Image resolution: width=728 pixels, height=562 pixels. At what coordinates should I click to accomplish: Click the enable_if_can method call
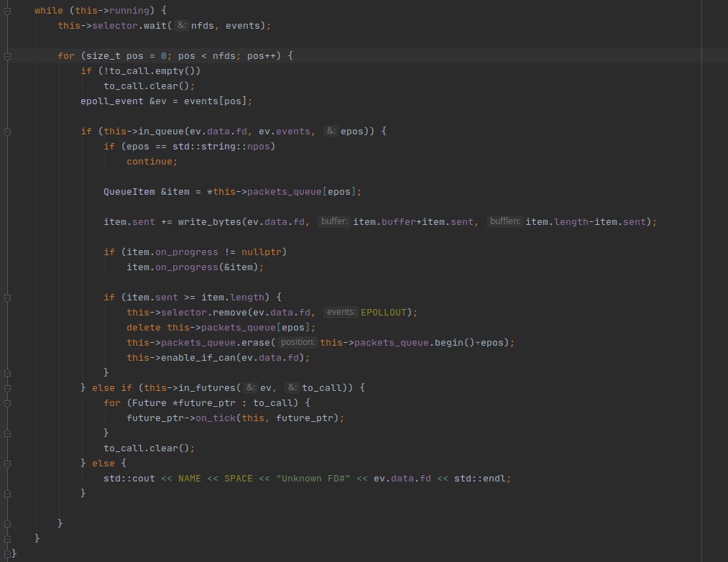198,358
